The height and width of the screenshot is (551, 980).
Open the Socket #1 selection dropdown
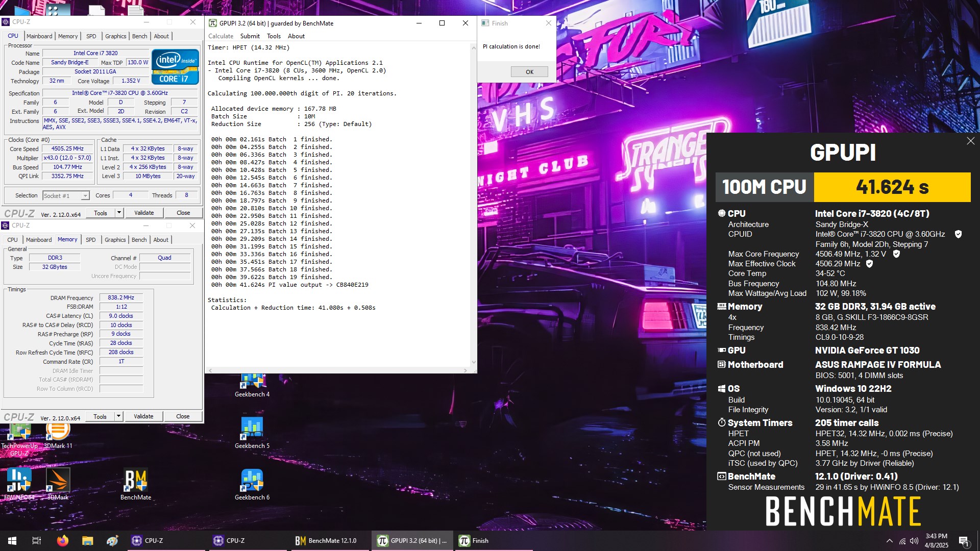coord(66,195)
